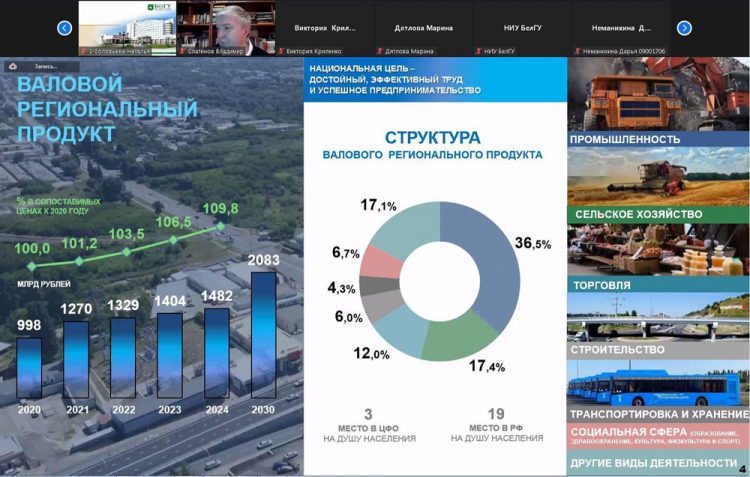
Task: Click the cloud recording indicator icon
Action: [x=13, y=66]
